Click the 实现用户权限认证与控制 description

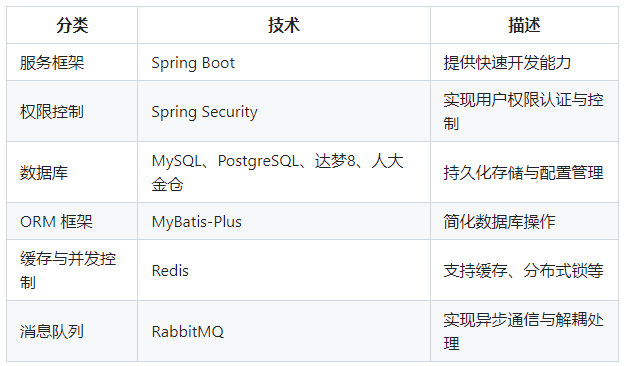[x=523, y=111]
